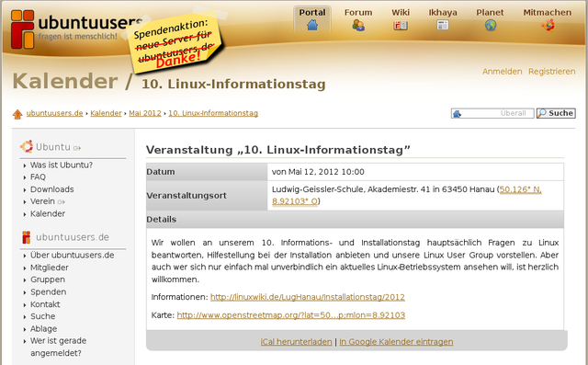The height and width of the screenshot is (365, 588).
Task: Open the Downloads sidebar link
Action: (52, 189)
